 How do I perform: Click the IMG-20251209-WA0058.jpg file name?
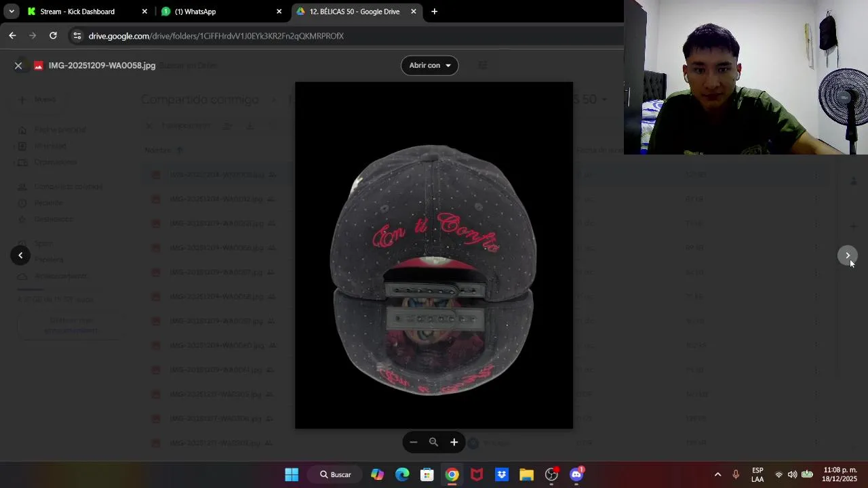coord(102,66)
